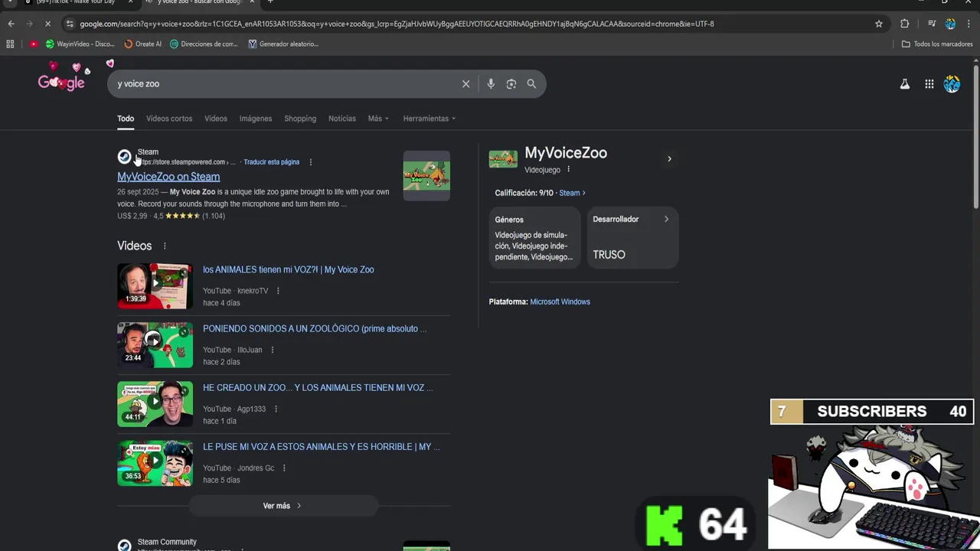Open options for IlloJuan video result

point(272,350)
